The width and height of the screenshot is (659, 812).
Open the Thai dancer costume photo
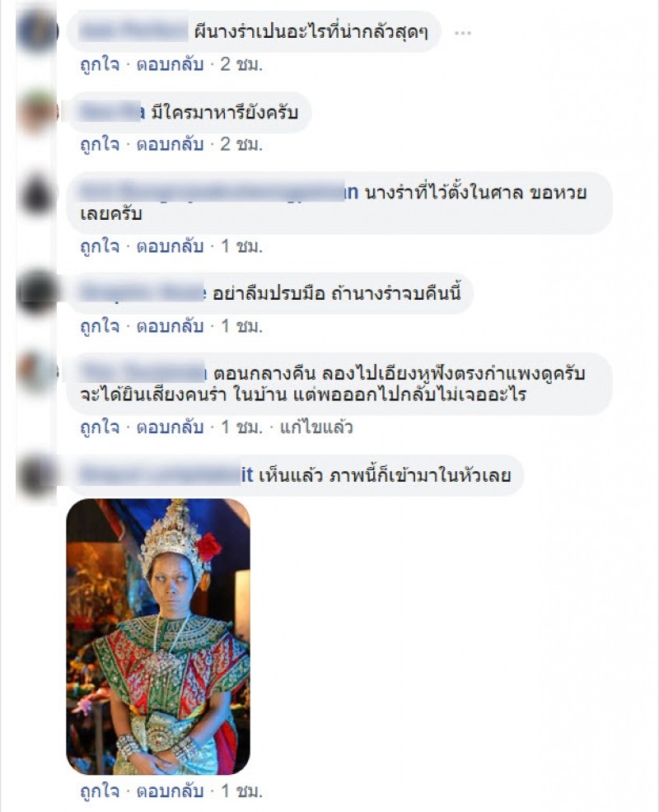point(158,637)
